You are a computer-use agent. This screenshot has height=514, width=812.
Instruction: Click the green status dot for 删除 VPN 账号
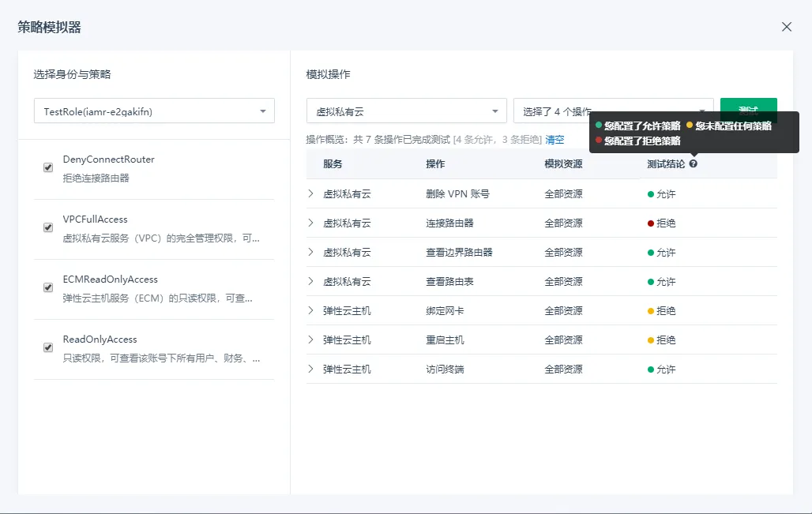(x=651, y=194)
